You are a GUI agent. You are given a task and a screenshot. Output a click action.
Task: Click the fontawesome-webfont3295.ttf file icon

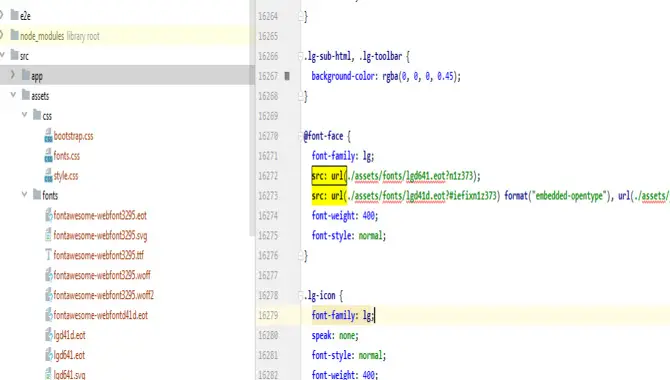click(48, 255)
